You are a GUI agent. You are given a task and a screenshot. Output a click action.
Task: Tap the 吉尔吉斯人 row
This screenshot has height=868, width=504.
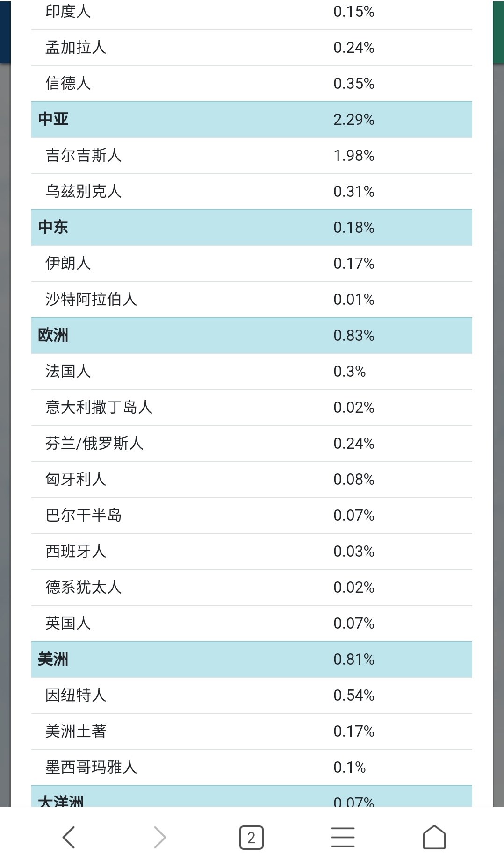(252, 156)
